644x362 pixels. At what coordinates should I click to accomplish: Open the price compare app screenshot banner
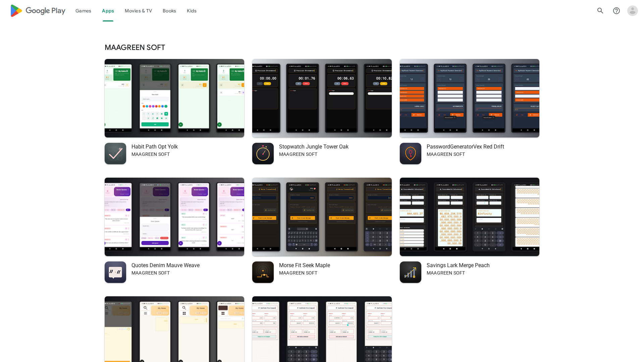coord(322,329)
